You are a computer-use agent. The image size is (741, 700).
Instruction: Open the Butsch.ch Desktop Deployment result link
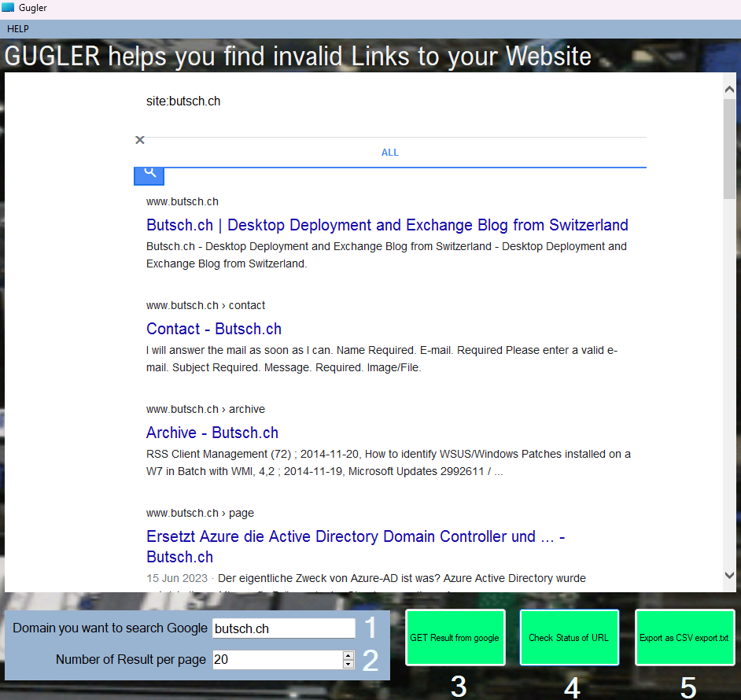pyautogui.click(x=387, y=225)
